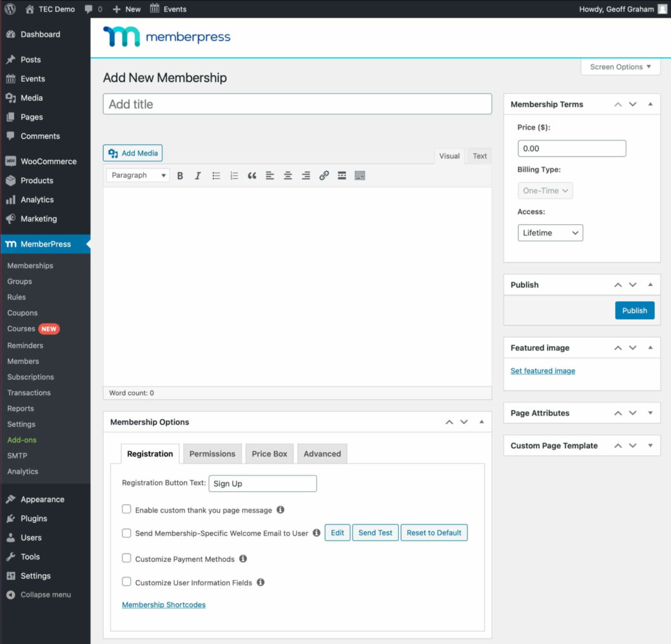Move Publish panel up
Image resolution: width=671 pixels, height=644 pixels.
coord(618,285)
